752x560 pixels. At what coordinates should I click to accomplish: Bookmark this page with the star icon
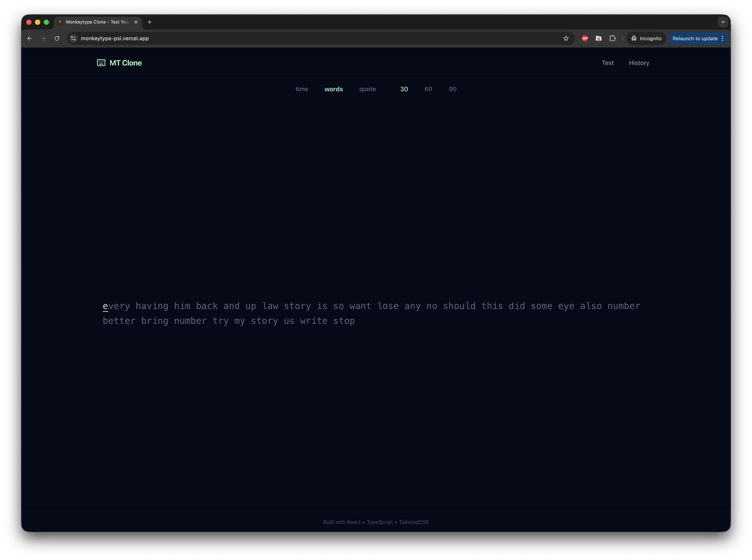click(x=566, y=38)
